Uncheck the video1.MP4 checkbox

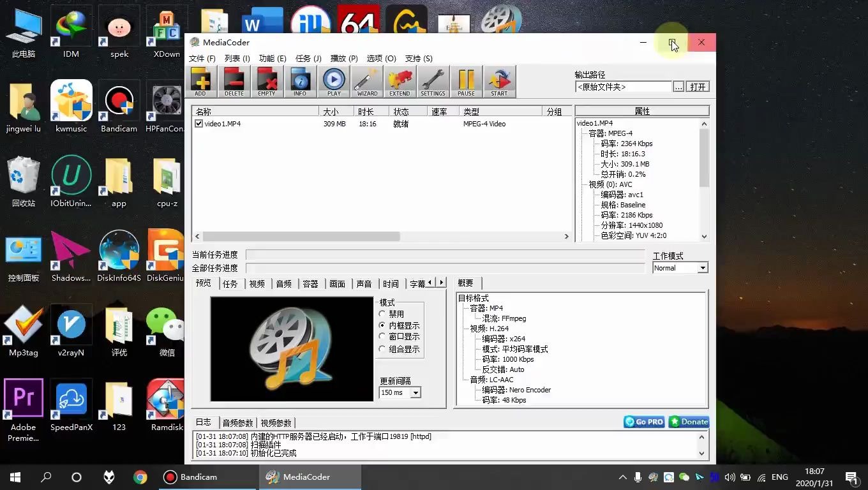pyautogui.click(x=199, y=124)
